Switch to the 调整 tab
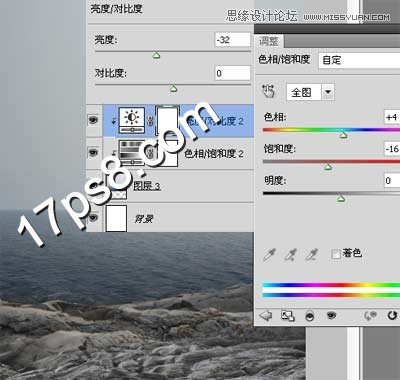 click(x=269, y=41)
